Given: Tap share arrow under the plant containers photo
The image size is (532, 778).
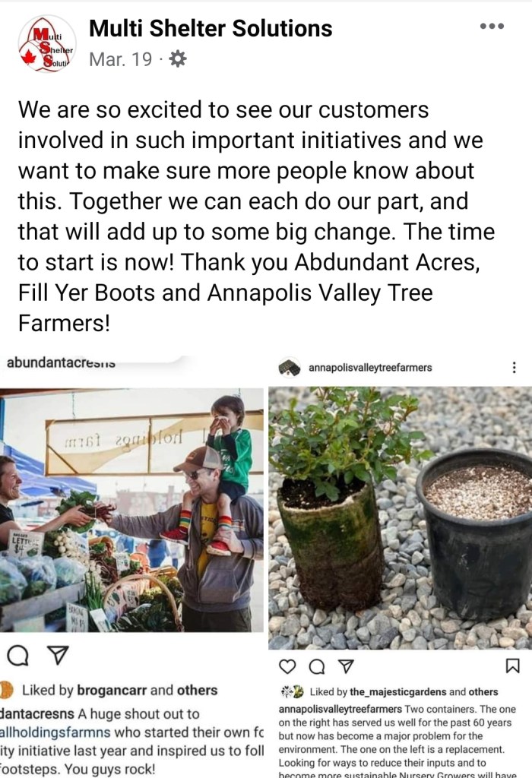Looking at the screenshot, I should 346,666.
